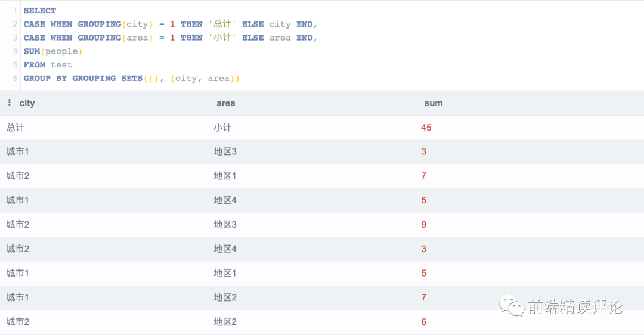Click sum value 5 in 城市1 地区4 row
The image size is (644, 335).
pyautogui.click(x=423, y=200)
